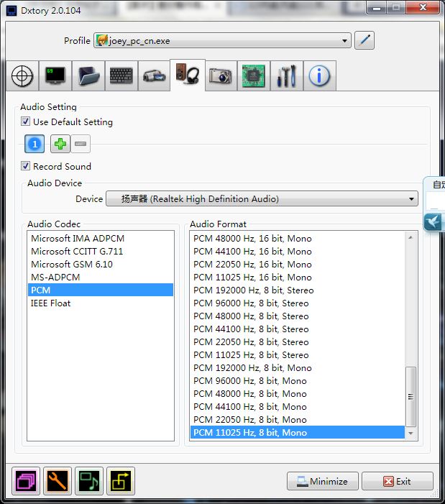Screen dimensions: 445x504
Task: Open the blue information tab
Action: pyautogui.click(x=319, y=76)
